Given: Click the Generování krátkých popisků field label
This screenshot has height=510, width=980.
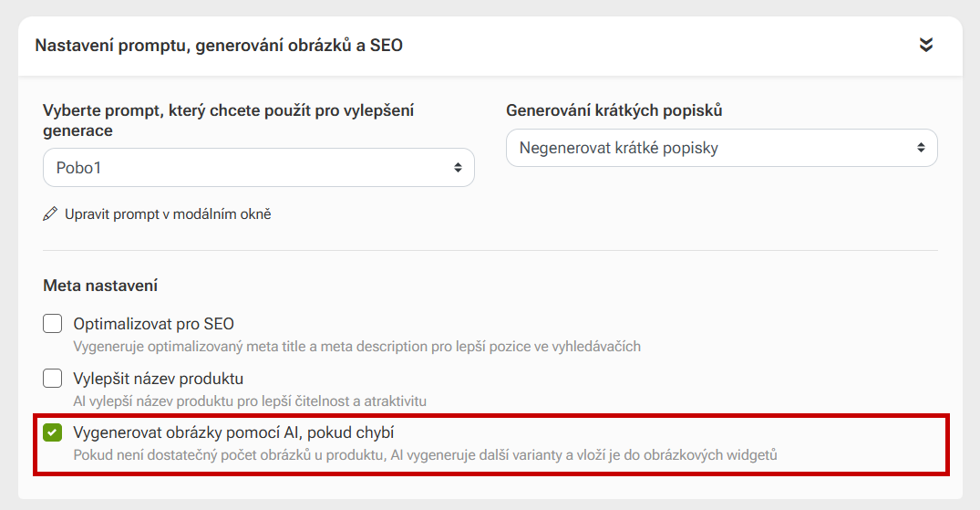Looking at the screenshot, I should (x=614, y=110).
